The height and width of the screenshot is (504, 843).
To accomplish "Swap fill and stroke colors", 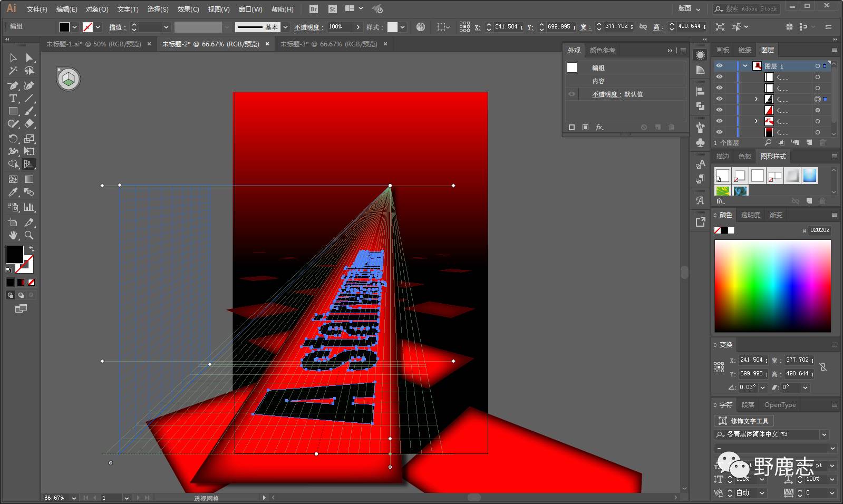I will [x=32, y=249].
